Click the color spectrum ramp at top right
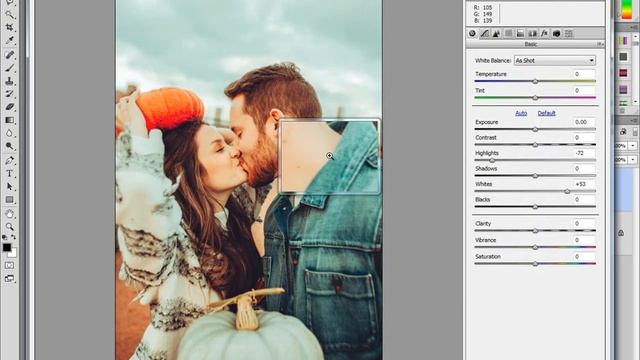This screenshot has width=640, height=360. point(626,9)
